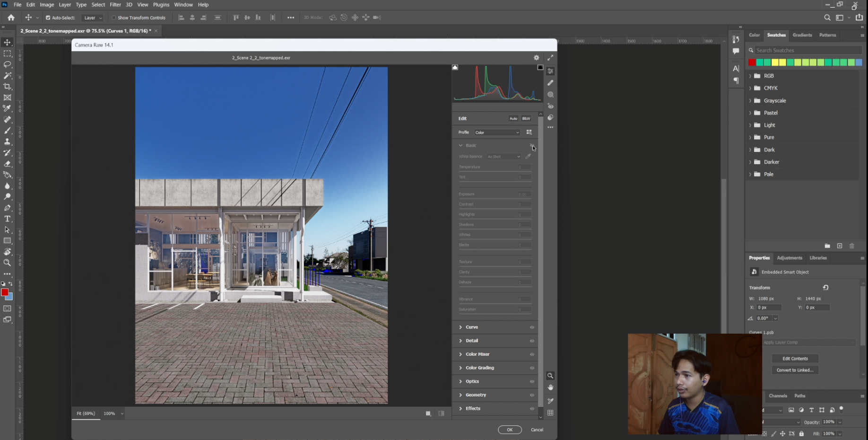Open the Profile Browser icon

point(529,132)
